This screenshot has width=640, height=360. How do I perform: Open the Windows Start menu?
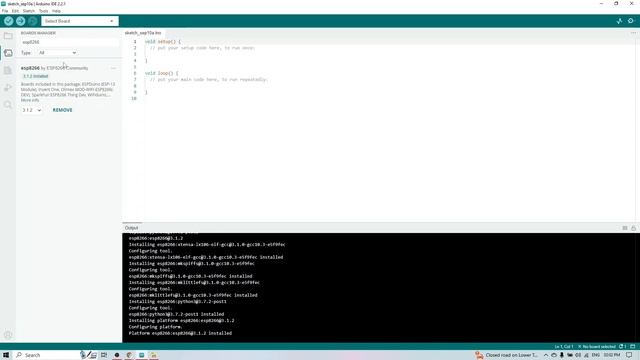(6, 355)
